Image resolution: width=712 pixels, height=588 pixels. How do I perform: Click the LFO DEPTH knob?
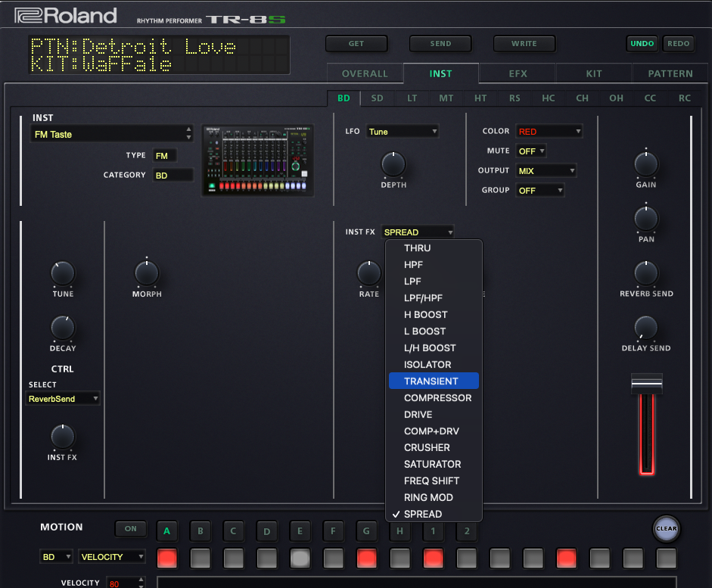tap(393, 164)
